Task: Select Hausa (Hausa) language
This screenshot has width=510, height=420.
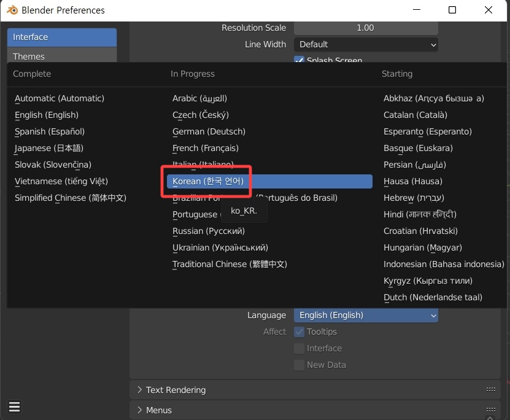Action: point(413,181)
